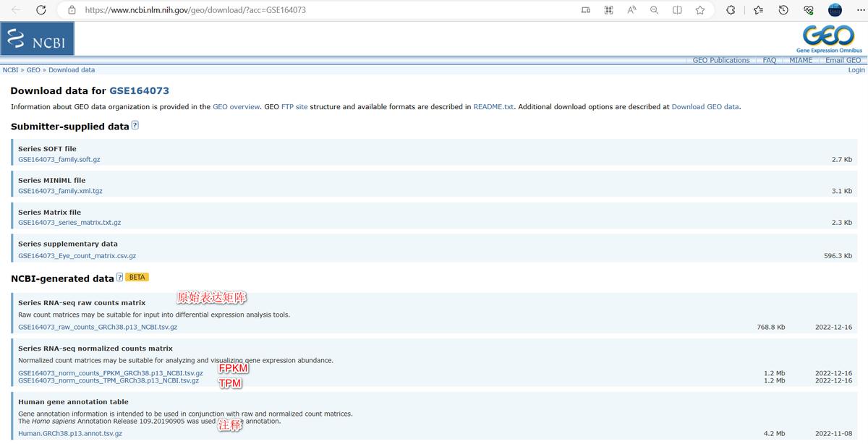Download the TPM normalized counts file
The image size is (868, 444).
coord(109,380)
